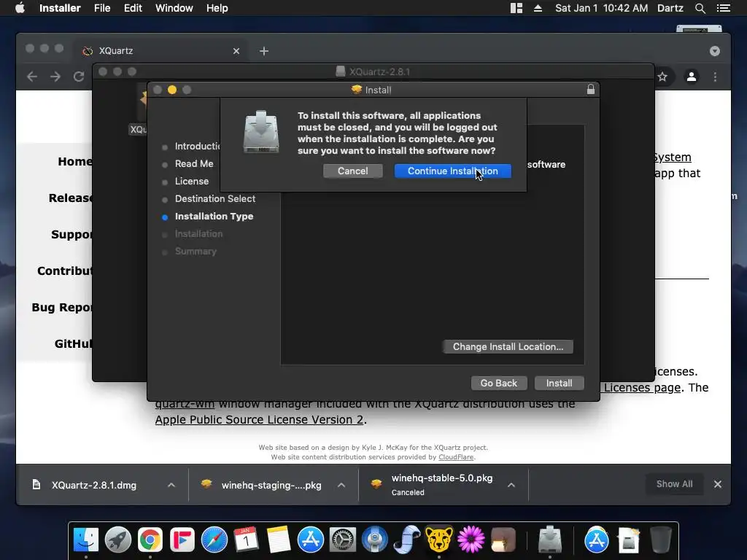Open System Preferences from the Dock
Image resolution: width=747 pixels, height=560 pixels.
(x=343, y=540)
